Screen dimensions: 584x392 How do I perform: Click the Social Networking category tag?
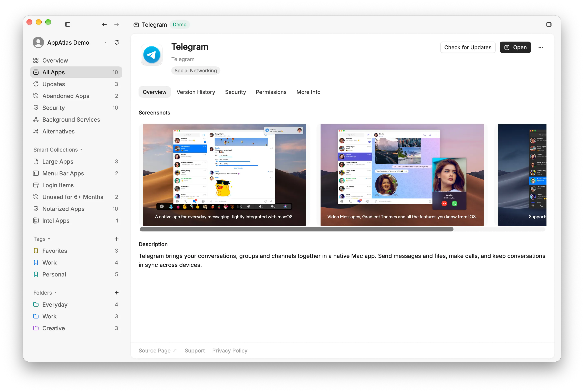point(195,70)
